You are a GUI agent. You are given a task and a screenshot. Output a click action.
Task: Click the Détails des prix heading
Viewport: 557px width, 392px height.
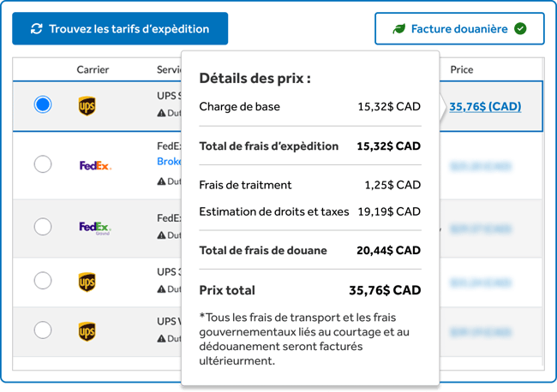click(x=255, y=78)
